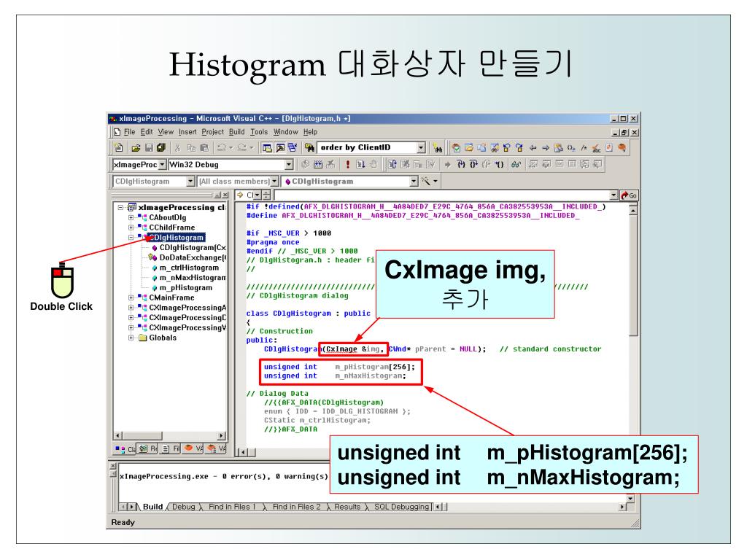The height and width of the screenshot is (560, 747).
Task: Click the Insert Breakpoint hand icon
Action: coord(373,165)
